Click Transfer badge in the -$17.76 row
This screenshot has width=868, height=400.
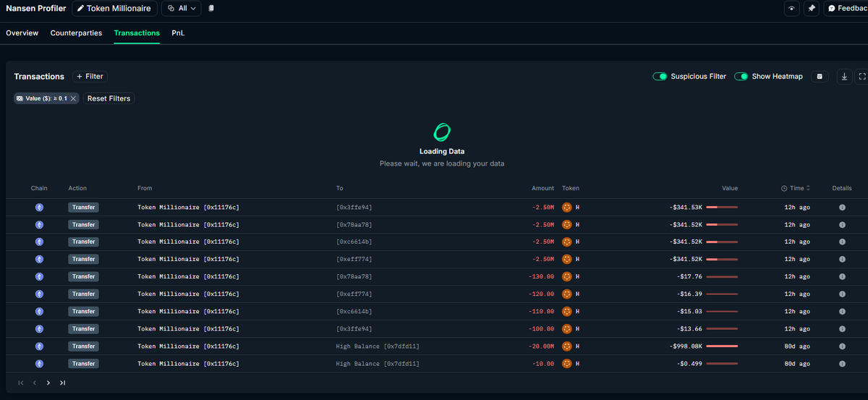[84, 277]
